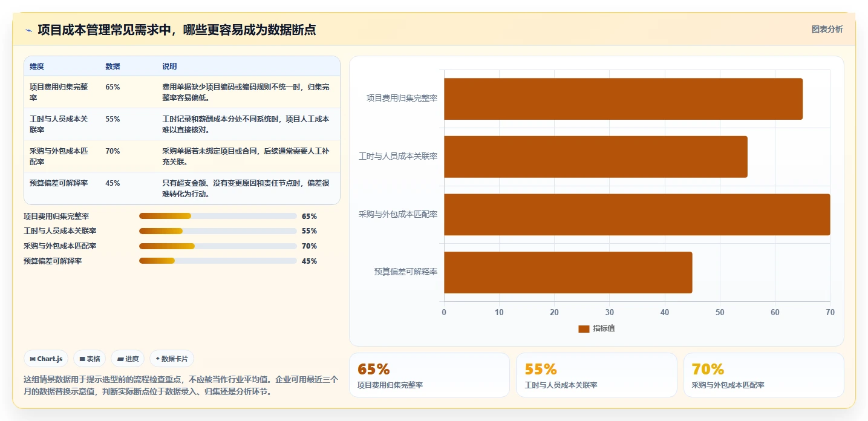868x421 pixels.
Task: Open the 55% 工时与人员成本关联率 summary card
Action: coord(596,375)
